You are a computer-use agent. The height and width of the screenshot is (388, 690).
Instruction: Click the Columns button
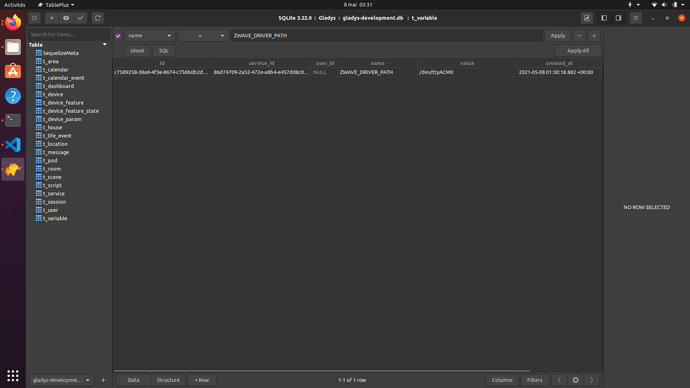pos(502,380)
